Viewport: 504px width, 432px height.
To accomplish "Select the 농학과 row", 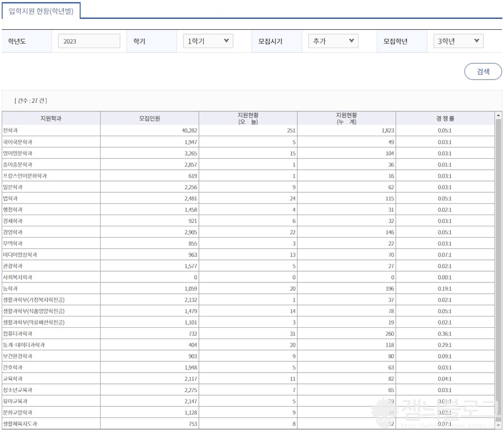I will coord(248,288).
